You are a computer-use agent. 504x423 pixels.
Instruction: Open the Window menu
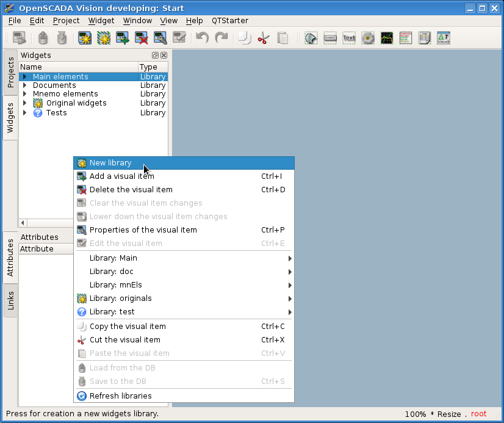click(x=137, y=21)
